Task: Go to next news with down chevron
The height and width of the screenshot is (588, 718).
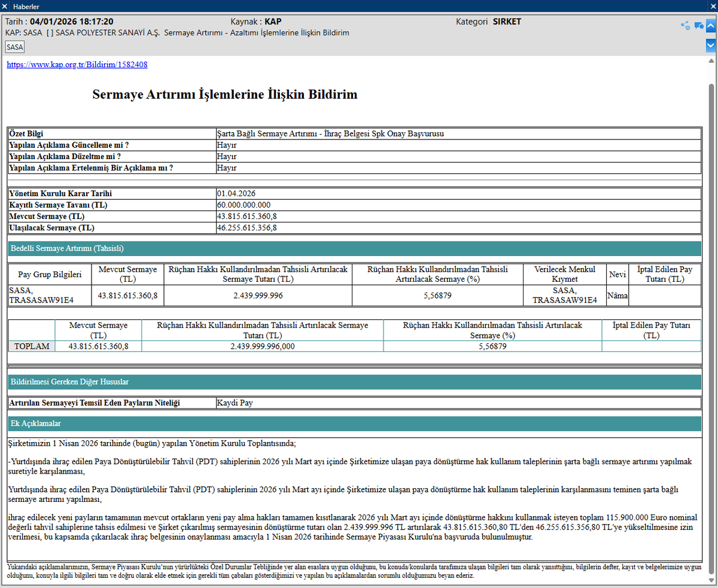Action: [x=711, y=45]
